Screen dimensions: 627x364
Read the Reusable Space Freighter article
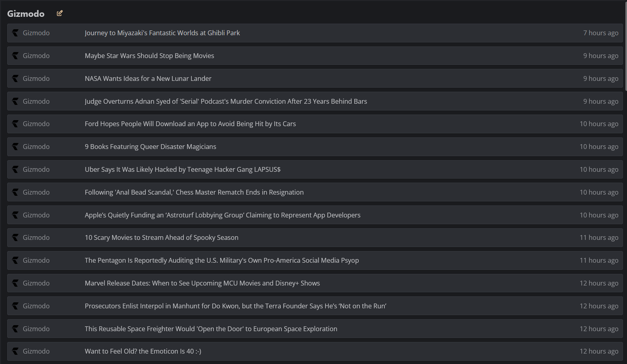point(211,329)
